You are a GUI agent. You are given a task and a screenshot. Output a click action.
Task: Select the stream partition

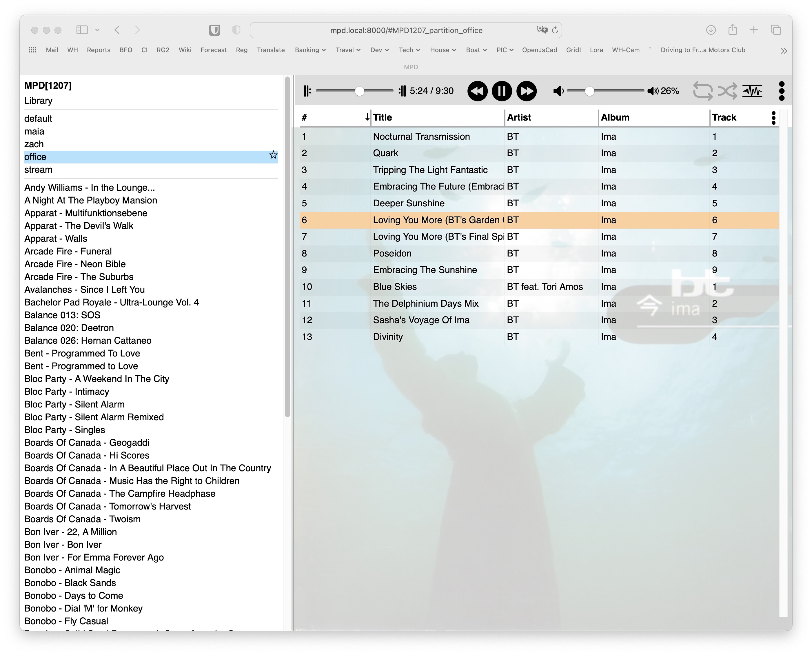tap(39, 170)
